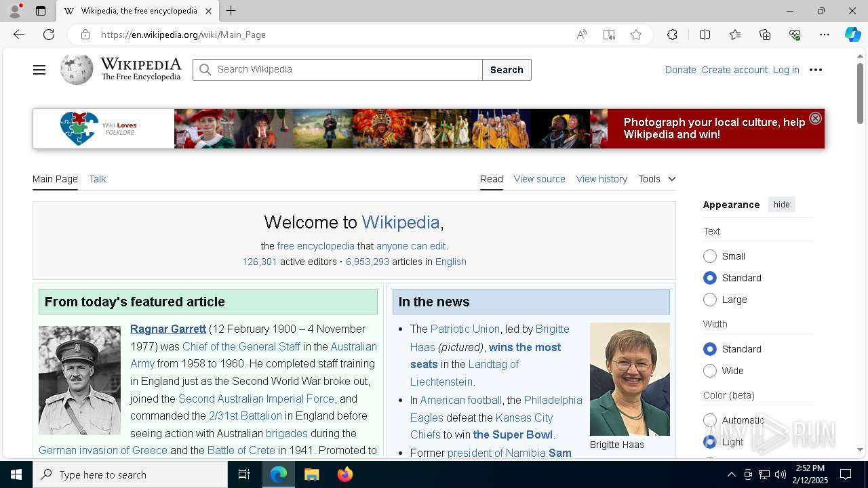
Task: Select the Main Page tab
Action: point(55,179)
